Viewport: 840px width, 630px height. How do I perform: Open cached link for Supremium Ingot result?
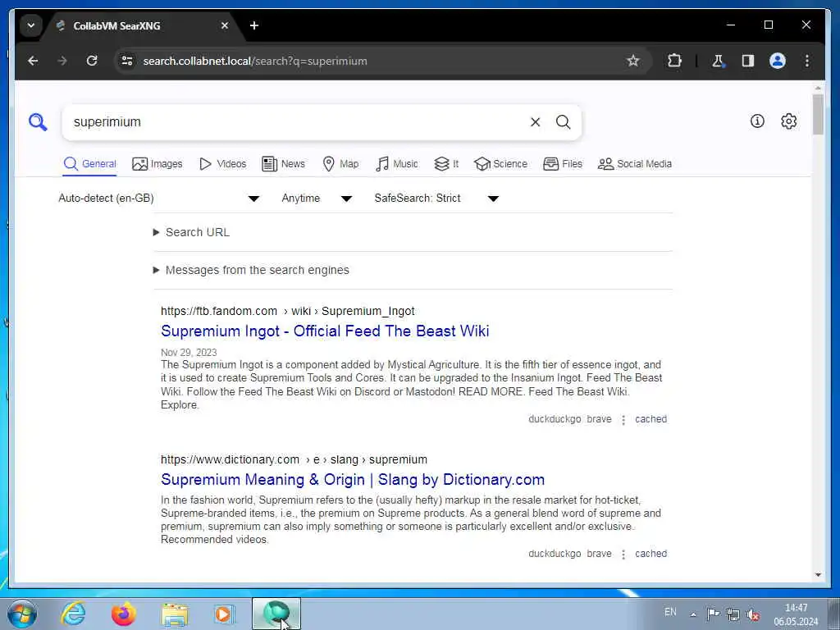coord(651,419)
